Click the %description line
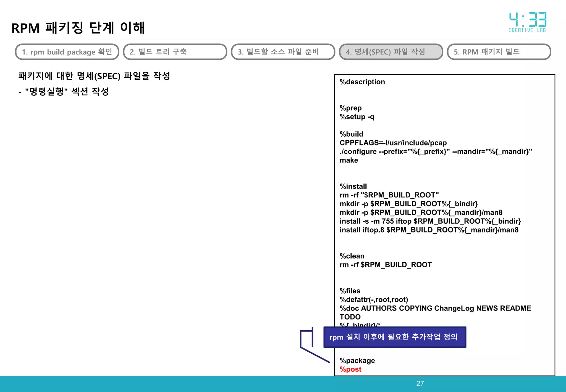This screenshot has height=392, width=566. tap(362, 82)
